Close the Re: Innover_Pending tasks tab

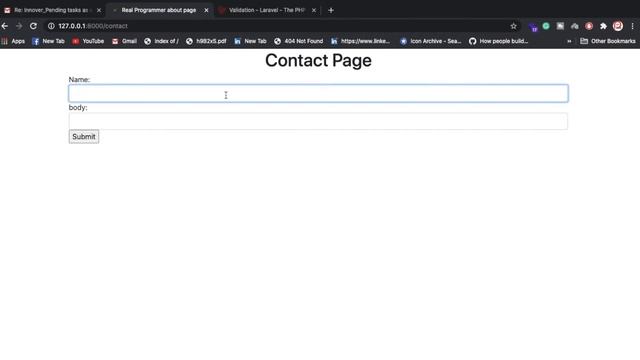click(99, 10)
